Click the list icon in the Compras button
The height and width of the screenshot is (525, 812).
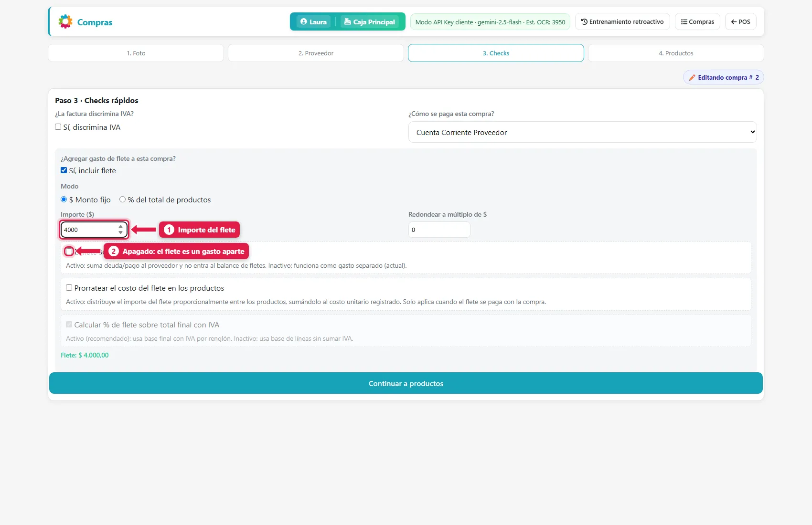click(684, 21)
